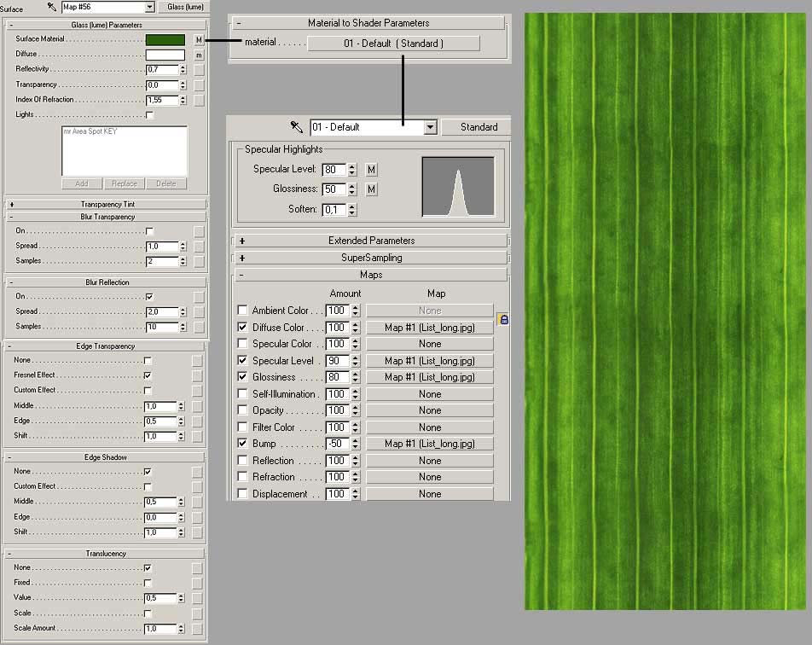812x645 pixels.
Task: Click the M button beside Surface Material
Action: click(199, 40)
